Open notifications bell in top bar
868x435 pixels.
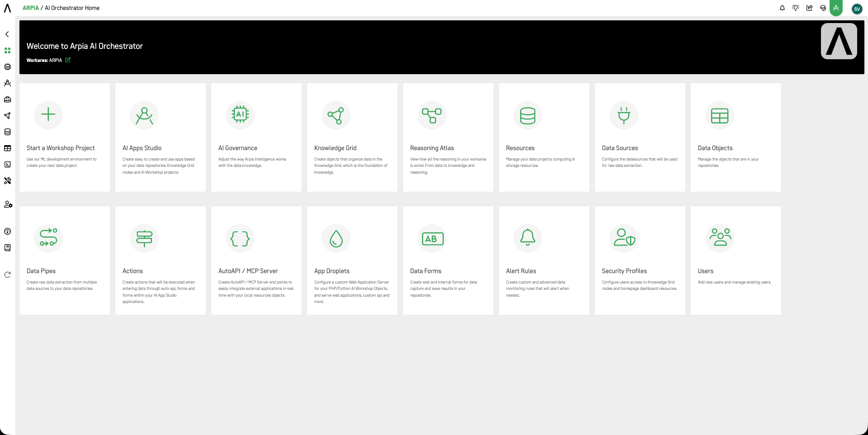pos(782,8)
